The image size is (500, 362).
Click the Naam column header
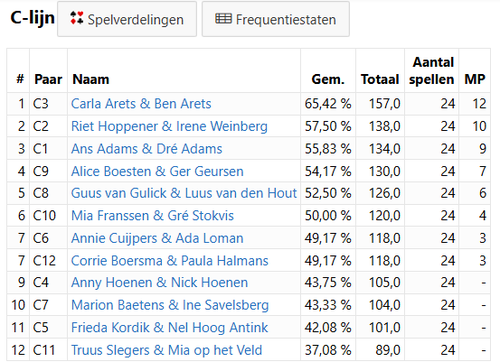91,79
